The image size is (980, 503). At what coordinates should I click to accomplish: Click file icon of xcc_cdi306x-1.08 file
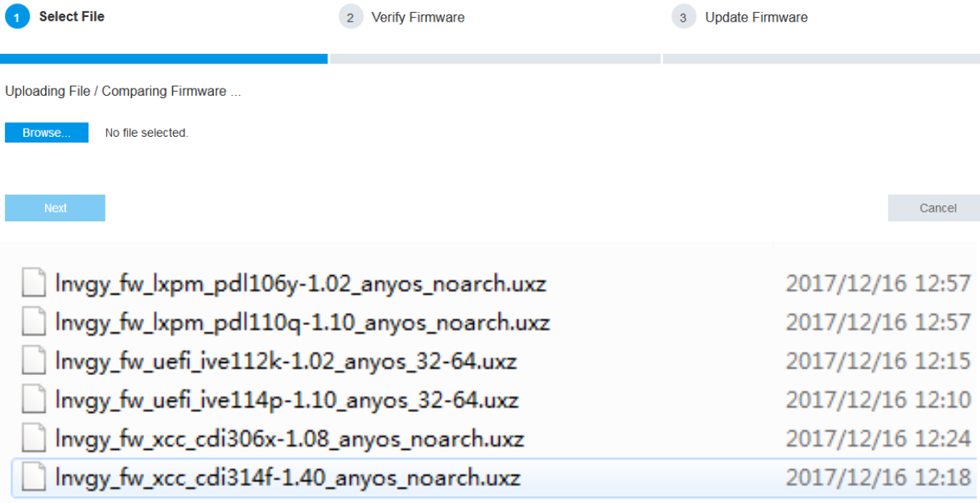33,439
